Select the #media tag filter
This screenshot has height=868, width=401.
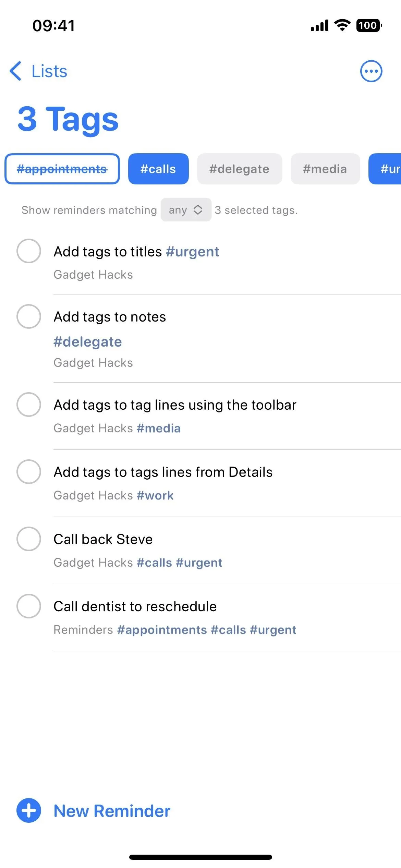coord(325,169)
